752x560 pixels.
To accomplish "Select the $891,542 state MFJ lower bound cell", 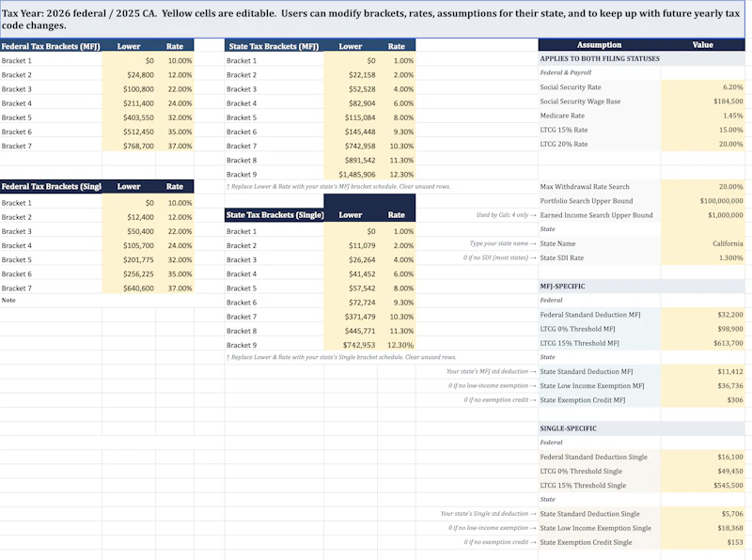I will (350, 160).
